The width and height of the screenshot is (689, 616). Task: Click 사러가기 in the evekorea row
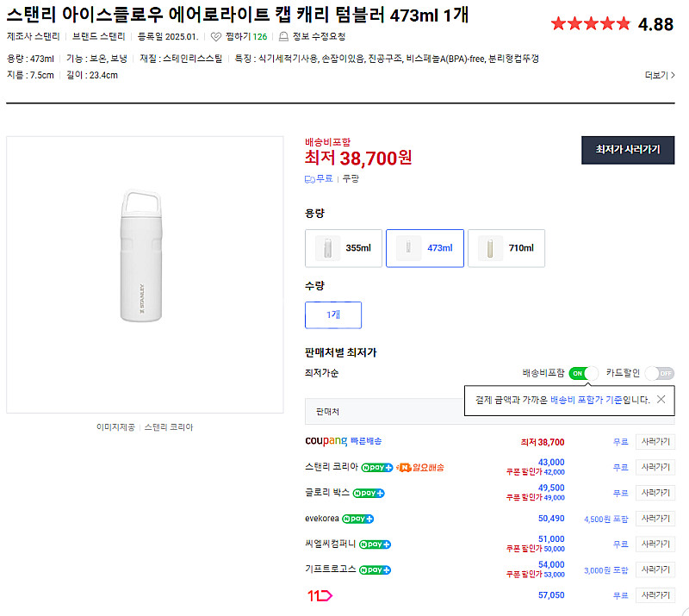pyautogui.click(x=655, y=519)
